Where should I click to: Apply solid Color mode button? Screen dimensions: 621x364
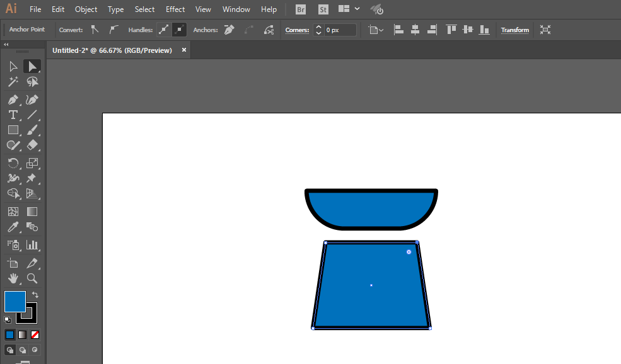pyautogui.click(x=10, y=335)
